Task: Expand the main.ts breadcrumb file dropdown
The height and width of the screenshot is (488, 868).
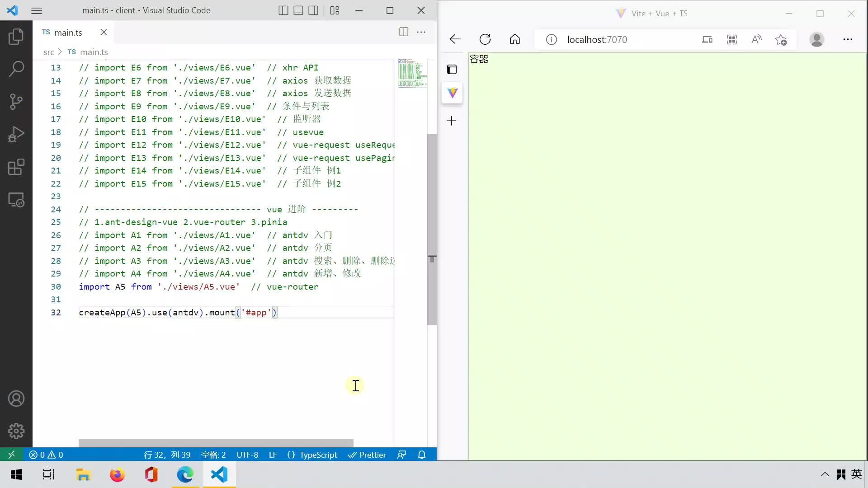Action: (94, 52)
